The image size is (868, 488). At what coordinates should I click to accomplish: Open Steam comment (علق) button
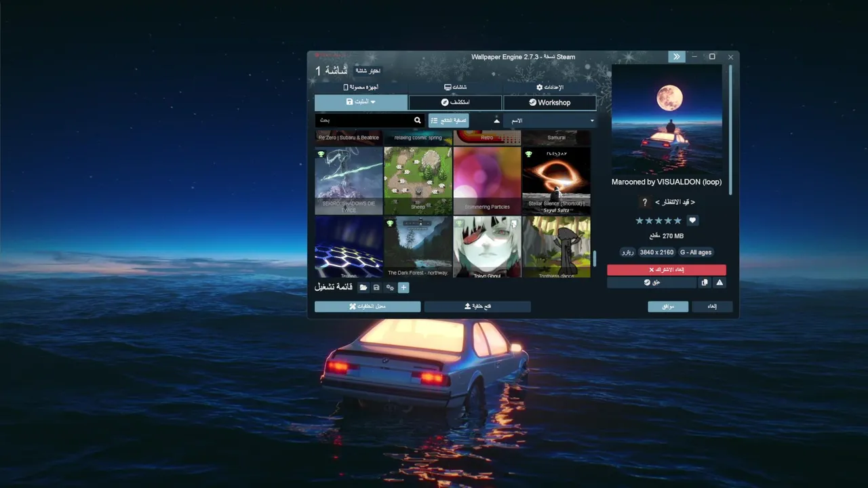[652, 283]
